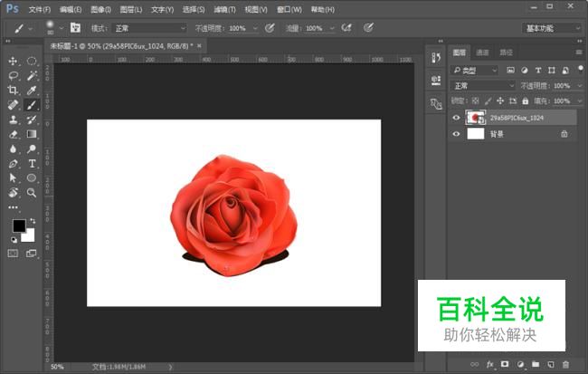Select the Gradient tool
This screenshot has width=588, height=374.
click(x=32, y=134)
